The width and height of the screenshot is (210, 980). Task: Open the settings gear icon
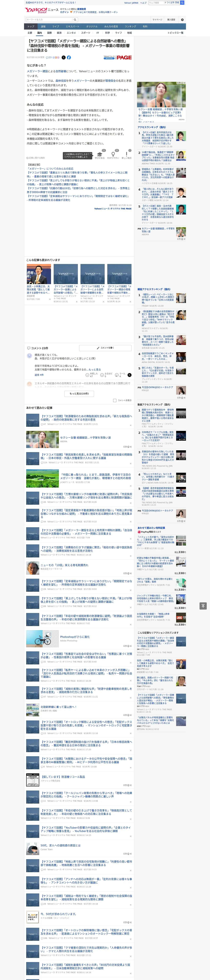coord(182,20)
